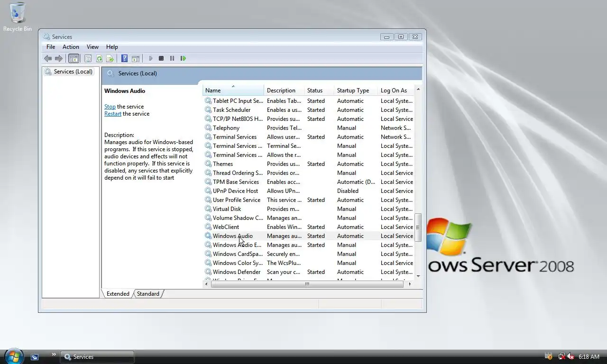Select the Task Scheduler service
The height and width of the screenshot is (364, 607).
[231, 110]
